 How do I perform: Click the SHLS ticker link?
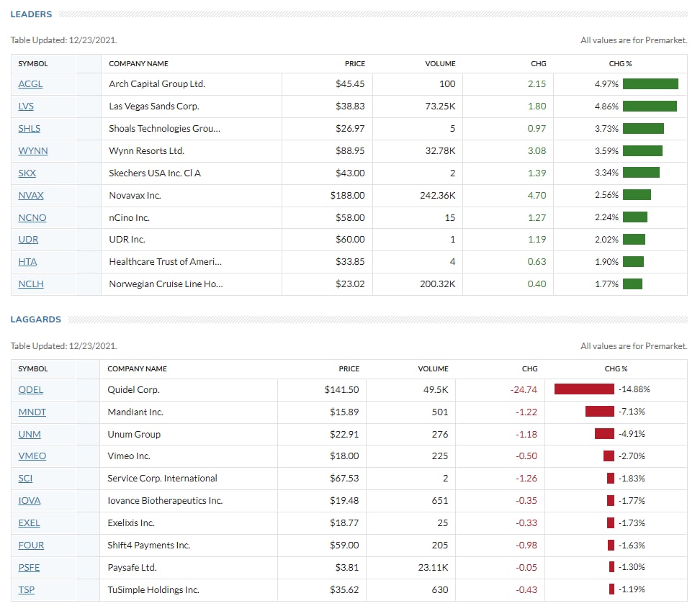tap(30, 129)
